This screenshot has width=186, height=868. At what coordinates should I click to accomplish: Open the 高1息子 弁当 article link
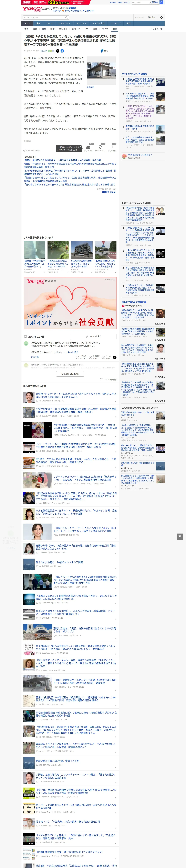coord(76,461)
